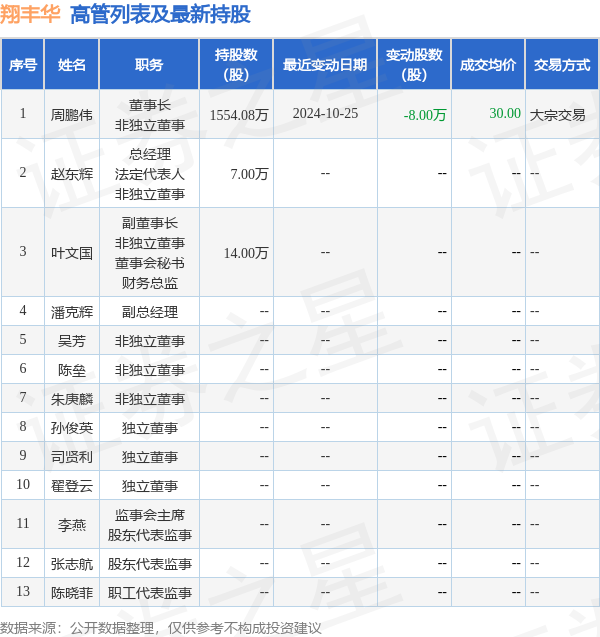Image resolution: width=600 pixels, height=637 pixels.
Task: Click the 高管列表及最新持股 heading text
Action: 160,15
